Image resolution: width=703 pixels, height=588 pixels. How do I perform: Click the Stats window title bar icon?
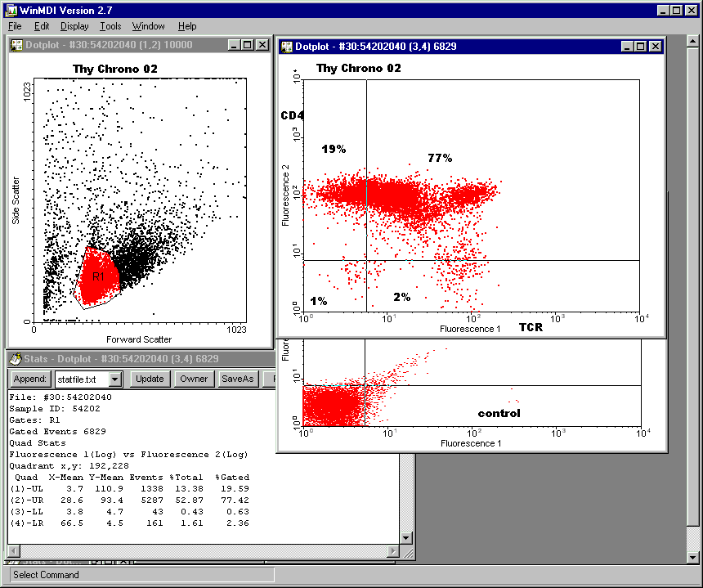[x=16, y=359]
